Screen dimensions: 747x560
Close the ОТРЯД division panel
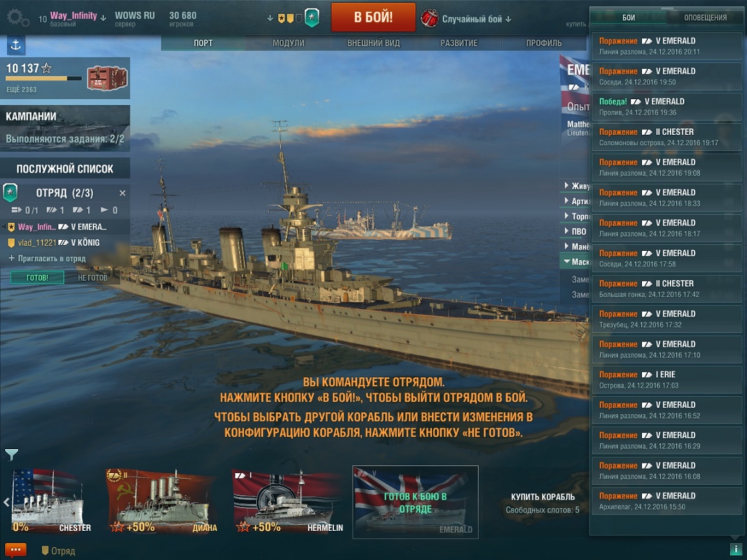pyautogui.click(x=123, y=193)
